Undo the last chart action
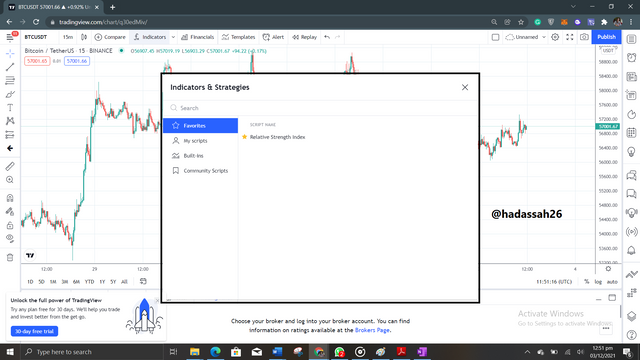Screen dimensions: 640x360 pyautogui.click(x=327, y=37)
